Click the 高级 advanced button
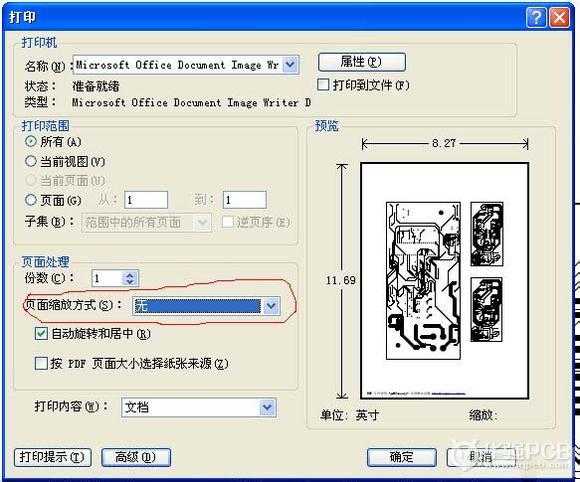The image size is (580, 482). coord(136,457)
